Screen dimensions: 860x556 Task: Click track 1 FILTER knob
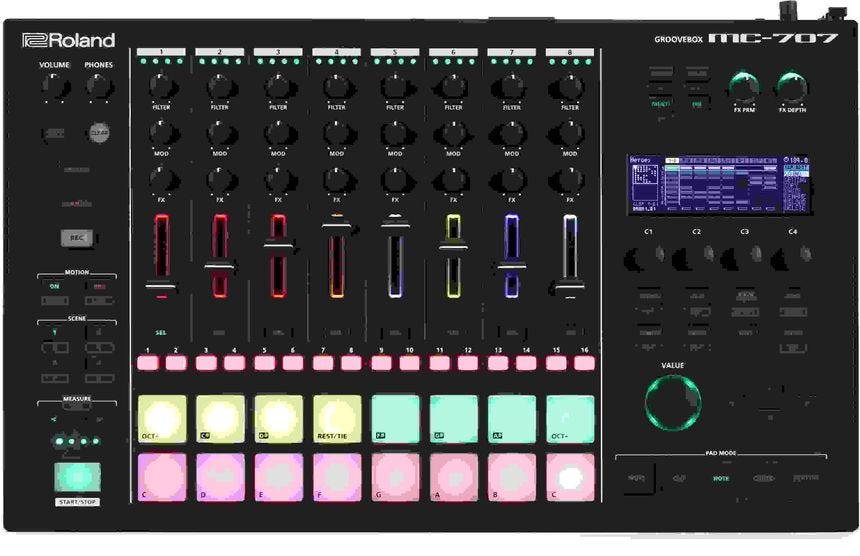162,87
